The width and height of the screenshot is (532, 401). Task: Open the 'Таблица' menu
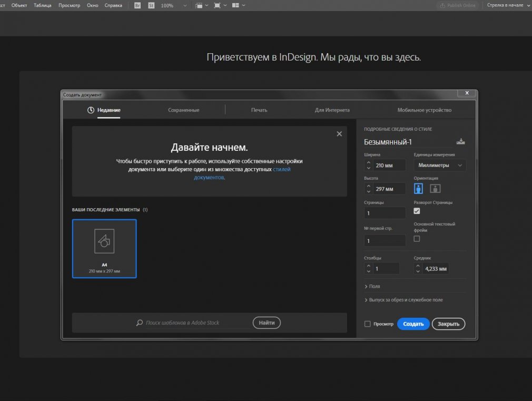coord(43,5)
